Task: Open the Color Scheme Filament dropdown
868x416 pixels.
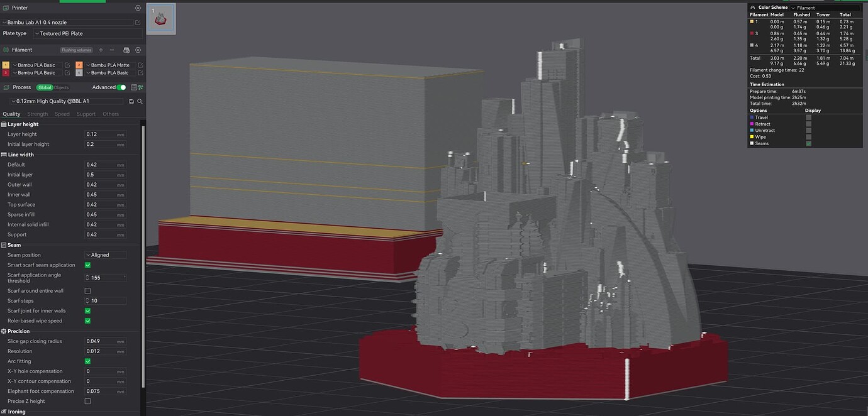Action: pyautogui.click(x=826, y=8)
